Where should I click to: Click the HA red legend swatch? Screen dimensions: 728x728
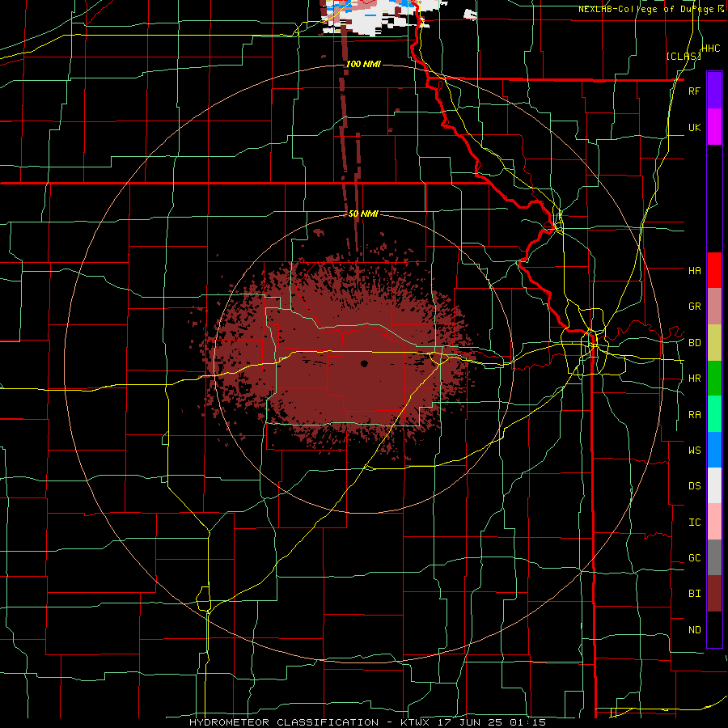pos(714,270)
